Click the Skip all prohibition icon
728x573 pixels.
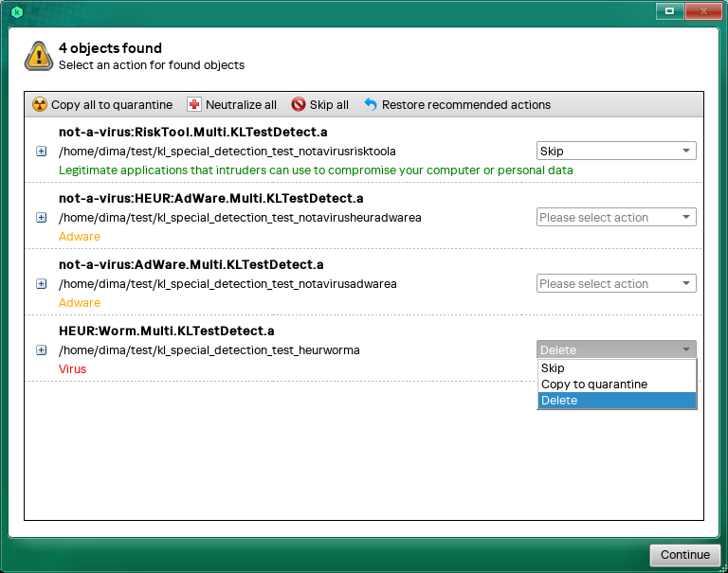tap(299, 105)
